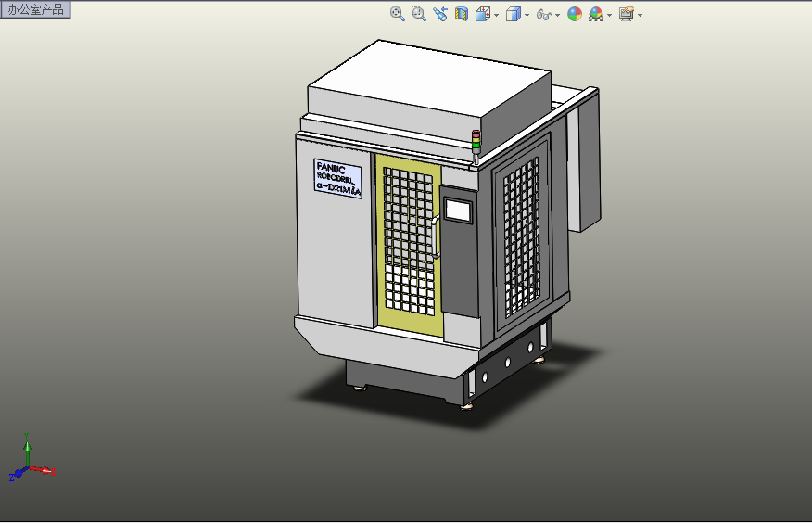Activate the Section View tool
The width and height of the screenshot is (812, 523).
(462, 14)
